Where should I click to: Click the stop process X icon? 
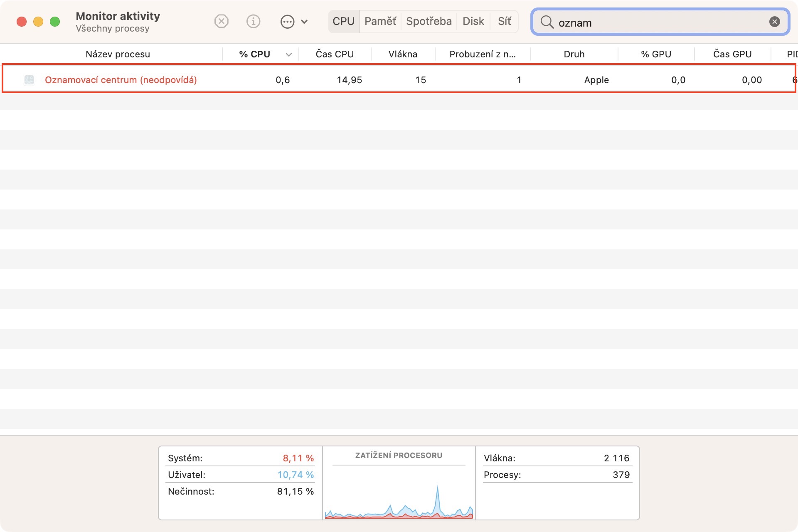click(x=221, y=21)
